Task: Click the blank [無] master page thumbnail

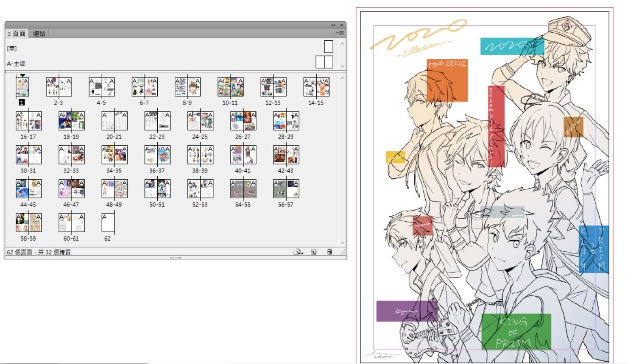Action: tap(328, 47)
